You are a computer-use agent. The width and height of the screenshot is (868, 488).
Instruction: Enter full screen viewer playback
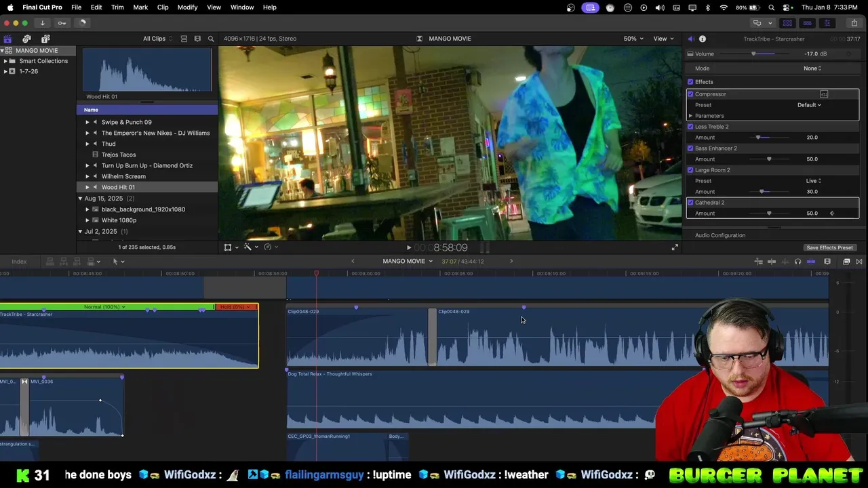click(675, 247)
